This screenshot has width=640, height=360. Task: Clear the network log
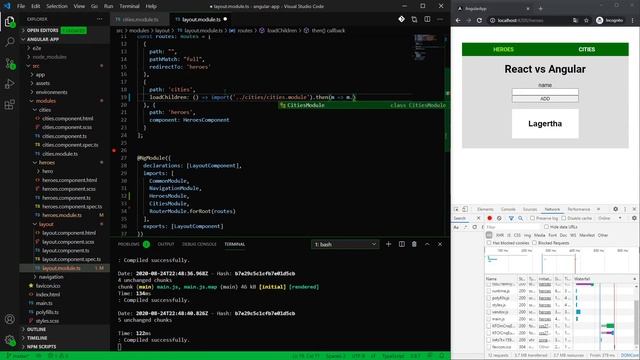(499, 218)
